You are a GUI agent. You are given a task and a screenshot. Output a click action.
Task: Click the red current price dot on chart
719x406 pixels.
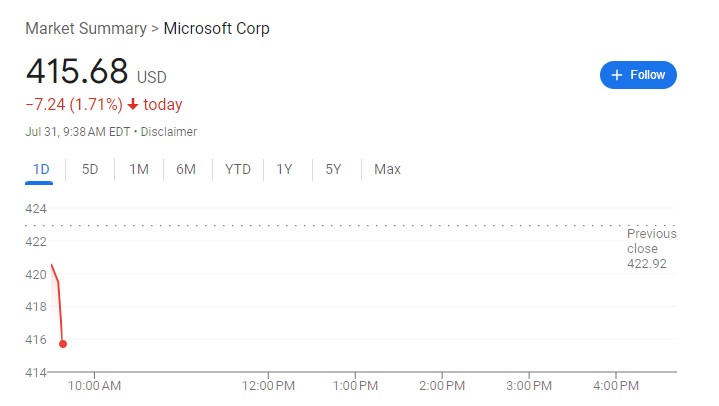point(63,344)
